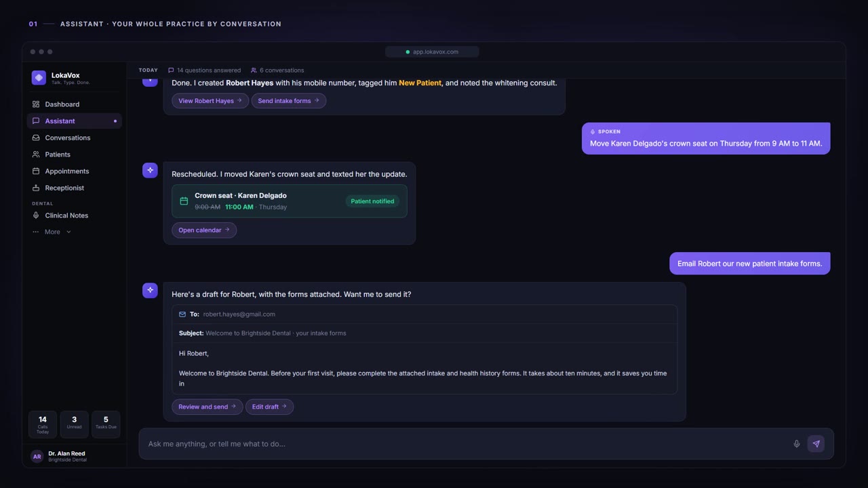868x488 pixels.
Task: Click the Patients people icon
Action: [36, 155]
